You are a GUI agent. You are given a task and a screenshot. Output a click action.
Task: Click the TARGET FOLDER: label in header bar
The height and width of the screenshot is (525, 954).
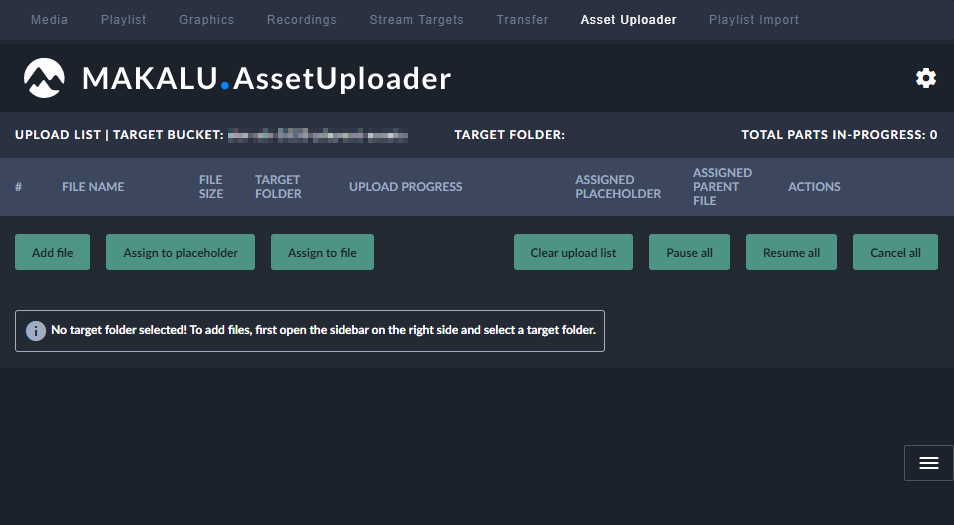(510, 134)
